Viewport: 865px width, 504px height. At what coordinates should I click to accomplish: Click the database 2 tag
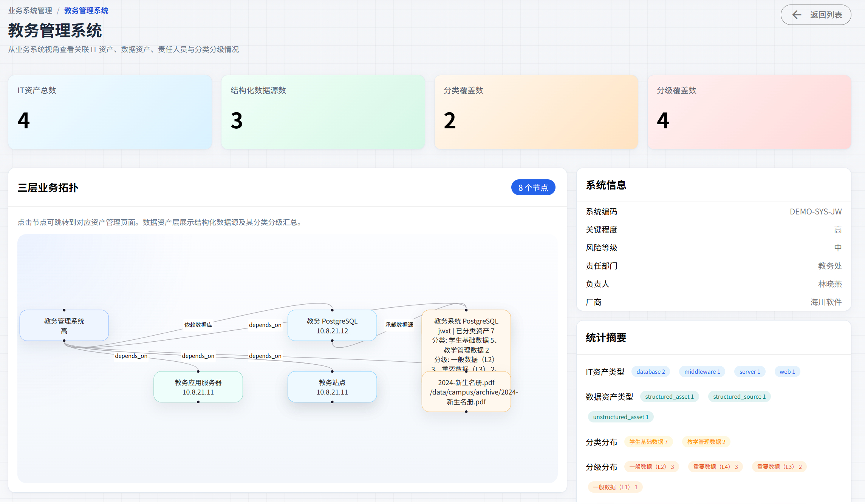(650, 372)
